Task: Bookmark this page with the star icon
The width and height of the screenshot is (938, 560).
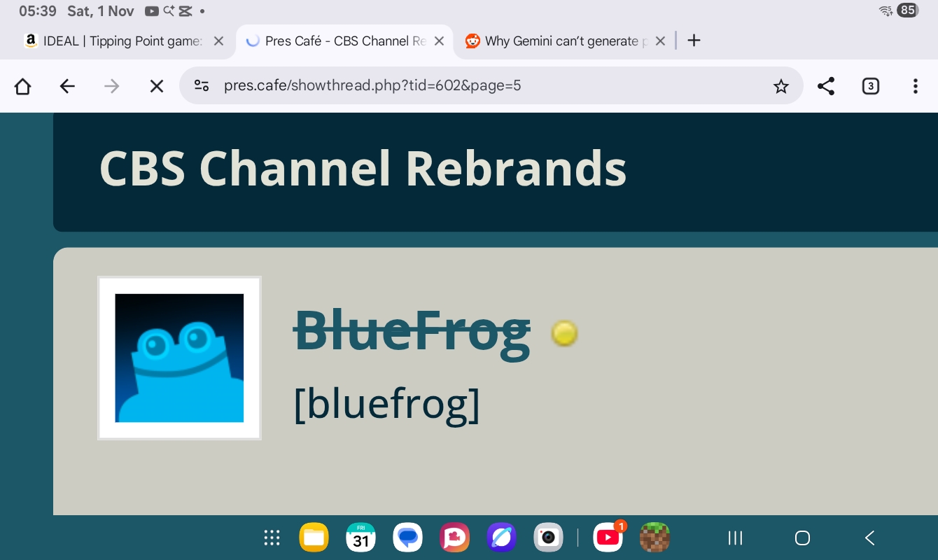Action: pyautogui.click(x=780, y=86)
